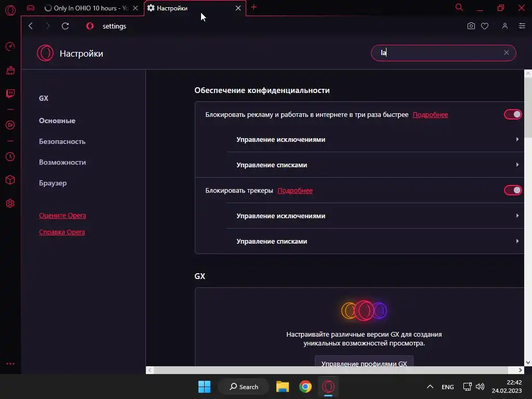Go forward with the forward arrow
Screen dimensions: 532x399
pos(48,26)
